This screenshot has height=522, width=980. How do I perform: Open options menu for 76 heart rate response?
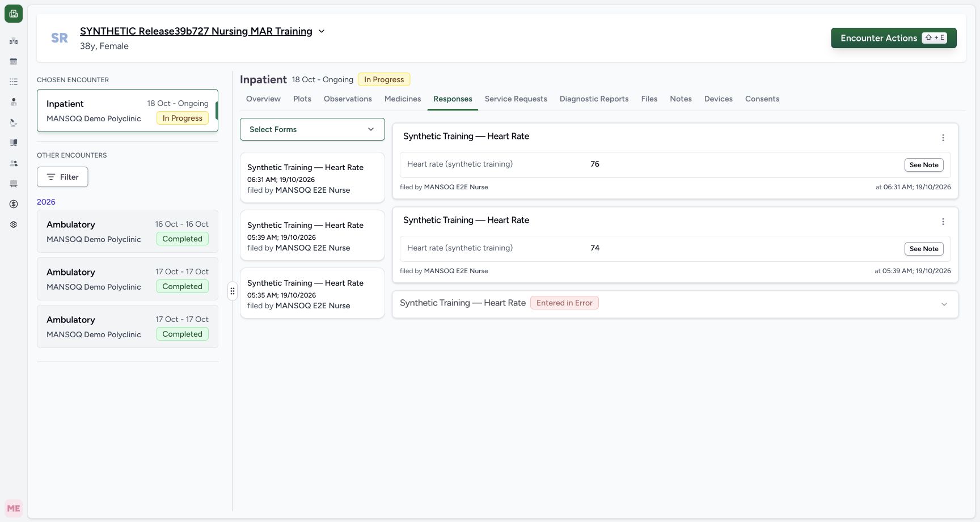(943, 138)
